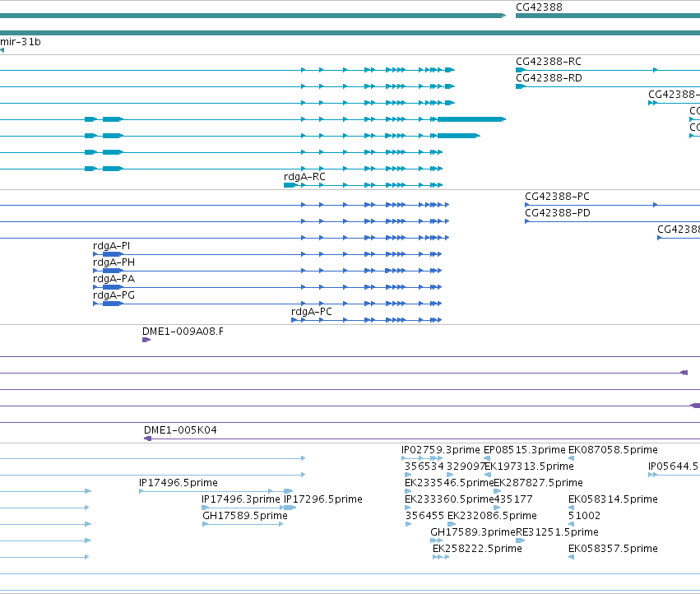Click the CG42388-RC transcript label
The height and width of the screenshot is (594, 700).
click(x=549, y=62)
